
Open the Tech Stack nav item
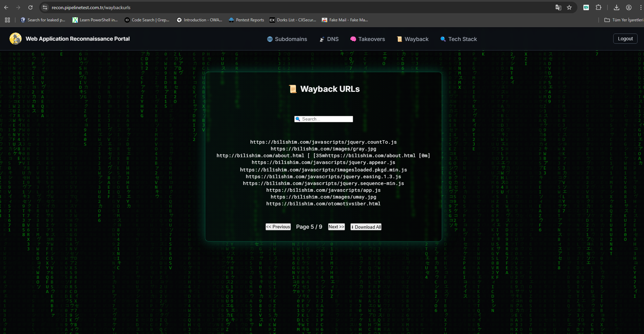(x=459, y=39)
